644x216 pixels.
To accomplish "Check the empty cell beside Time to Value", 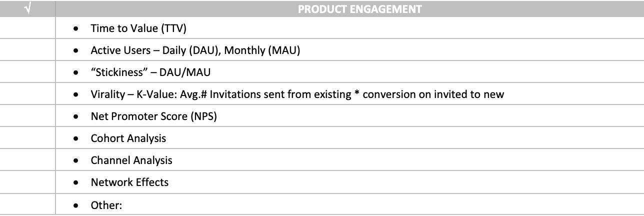I will click(27, 28).
